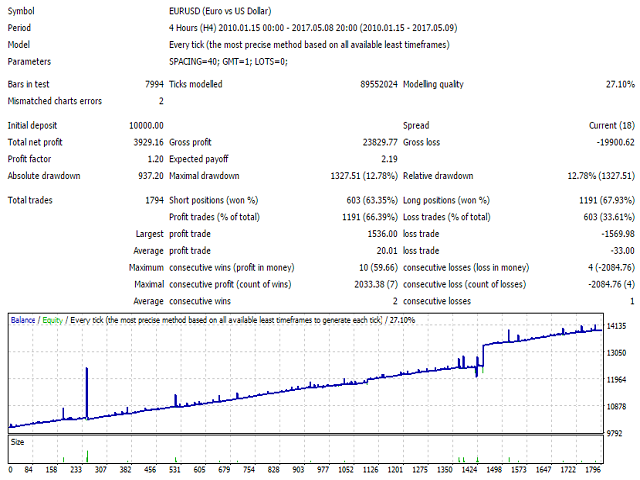640x480 pixels.
Task: Select the Profit factor value 1.20
Action: pyautogui.click(x=154, y=159)
